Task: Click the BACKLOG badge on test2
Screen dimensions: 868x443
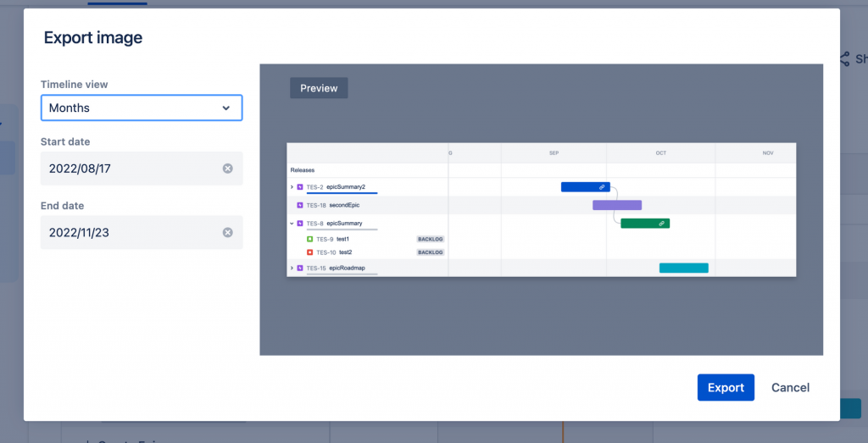Action: coord(431,252)
